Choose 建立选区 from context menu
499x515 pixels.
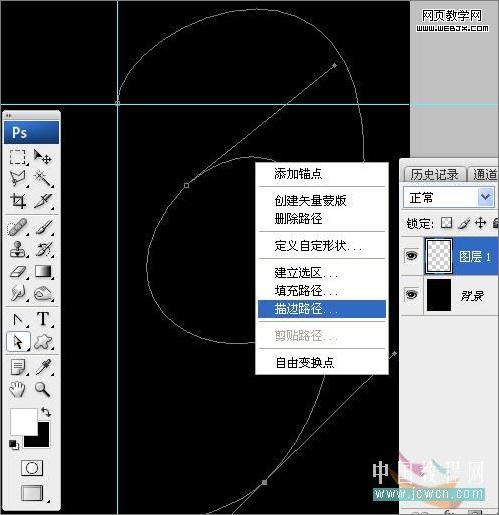[322, 273]
